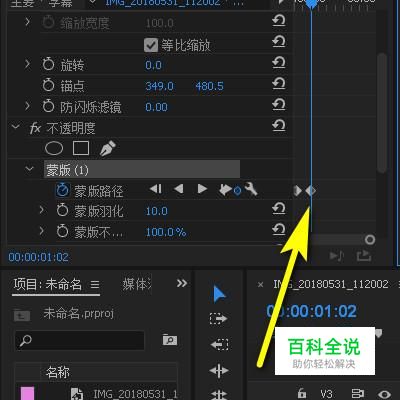The width and height of the screenshot is (400, 400).
Task: Track mask forward one frame
Action: click(225, 190)
